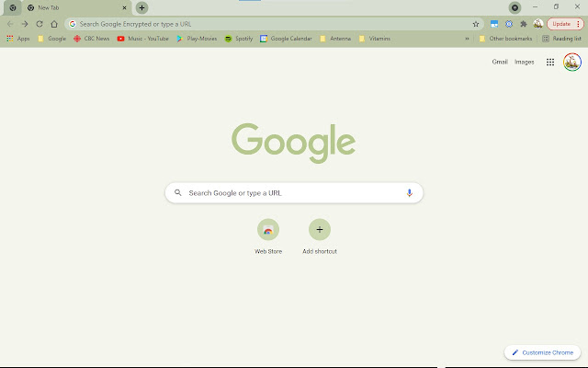
Task: Close the New Tab tab
Action: tap(125, 8)
